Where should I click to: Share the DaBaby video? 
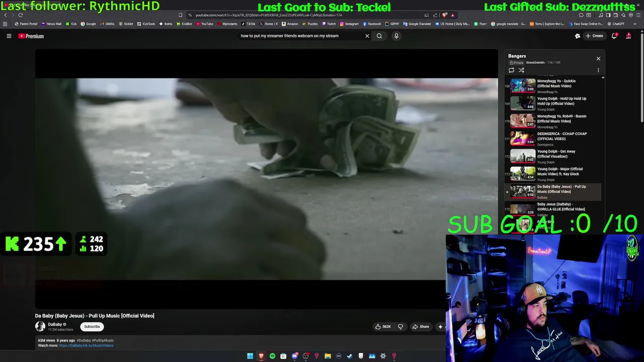pos(421,327)
